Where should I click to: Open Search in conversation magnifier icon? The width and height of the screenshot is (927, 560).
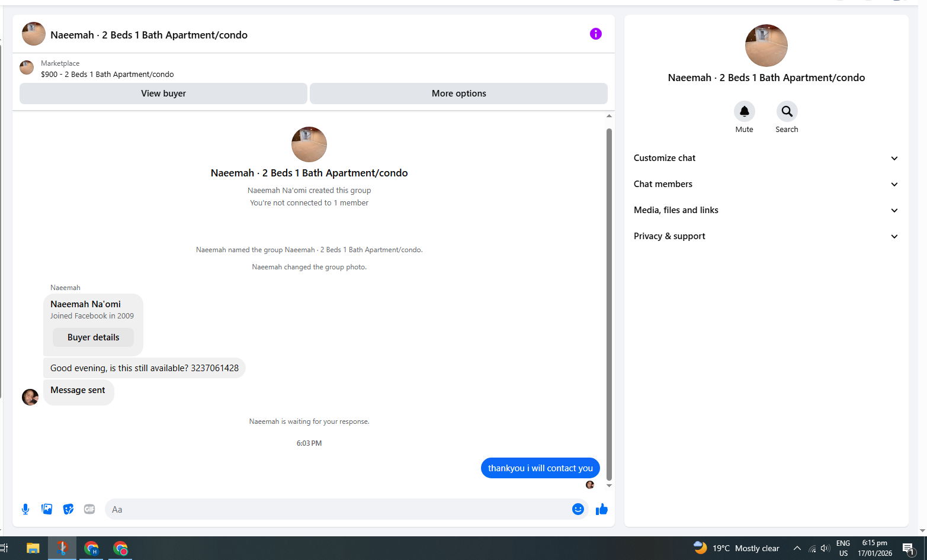(x=787, y=111)
